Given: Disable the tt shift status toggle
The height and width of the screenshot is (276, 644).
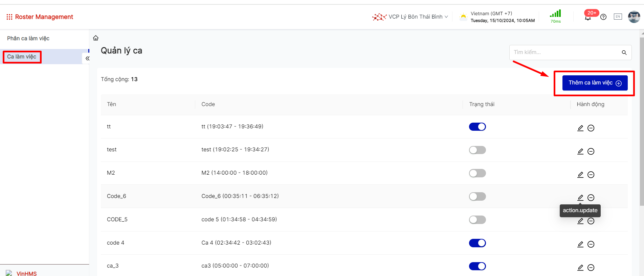Looking at the screenshot, I should coord(477,127).
